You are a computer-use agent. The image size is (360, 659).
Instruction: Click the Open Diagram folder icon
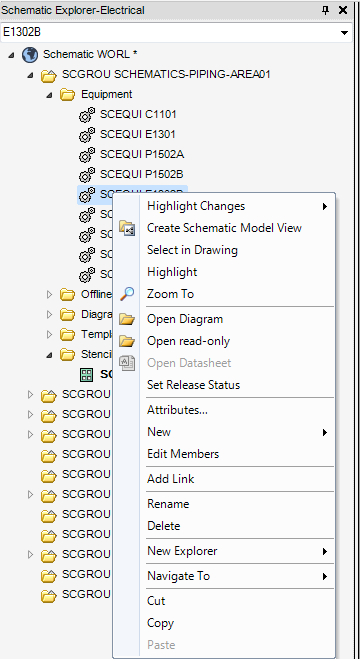click(127, 319)
